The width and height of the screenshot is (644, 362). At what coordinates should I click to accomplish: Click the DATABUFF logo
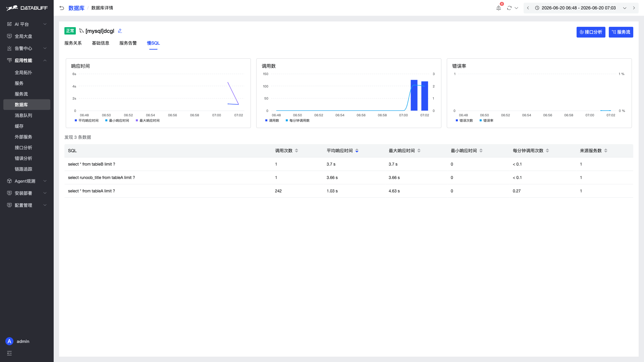tap(27, 8)
